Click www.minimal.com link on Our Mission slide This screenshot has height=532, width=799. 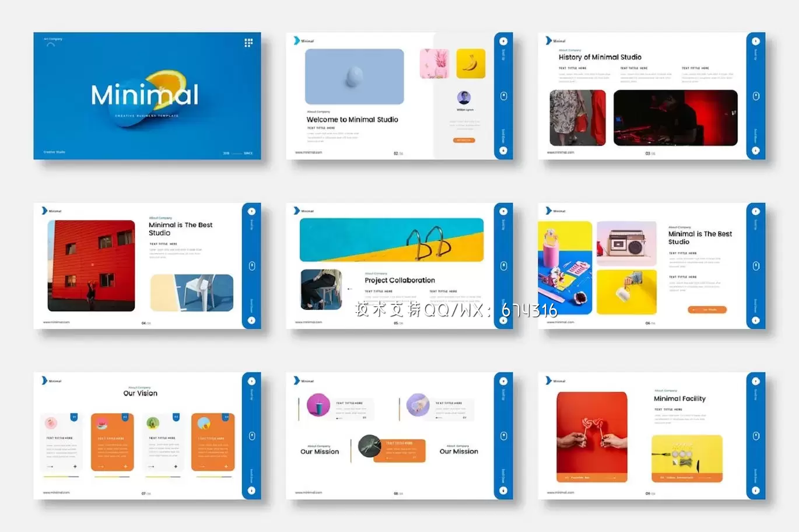pyautogui.click(x=309, y=492)
